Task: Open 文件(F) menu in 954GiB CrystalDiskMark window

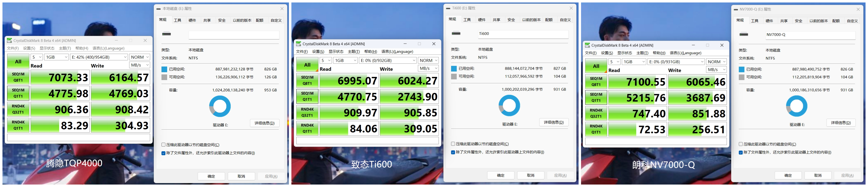Action: [13, 48]
